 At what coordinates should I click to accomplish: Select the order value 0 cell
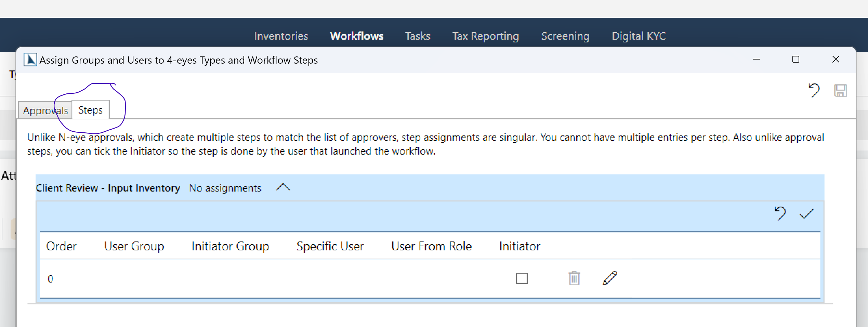coord(50,279)
